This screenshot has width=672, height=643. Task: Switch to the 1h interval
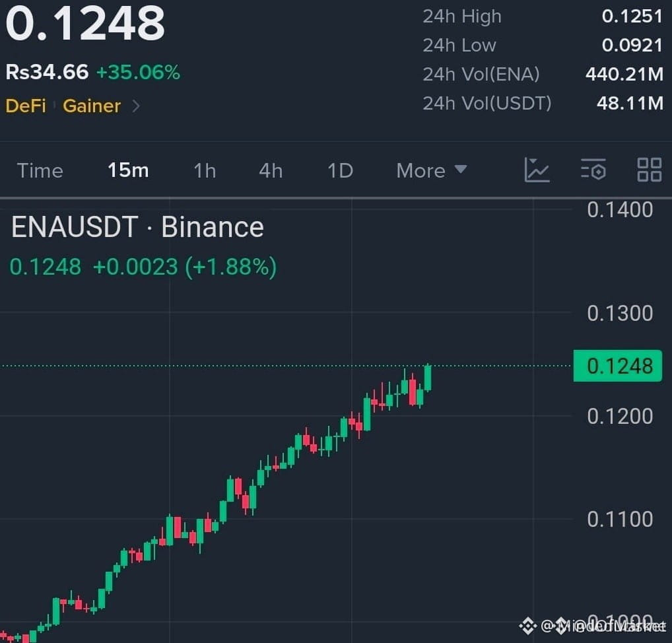click(205, 170)
